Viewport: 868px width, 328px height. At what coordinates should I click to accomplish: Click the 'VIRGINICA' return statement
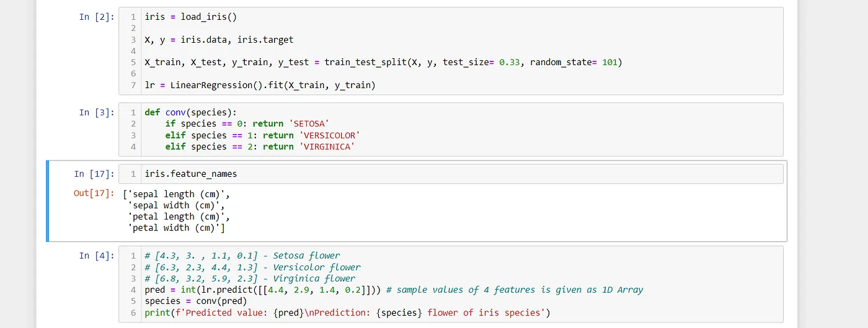click(x=260, y=146)
